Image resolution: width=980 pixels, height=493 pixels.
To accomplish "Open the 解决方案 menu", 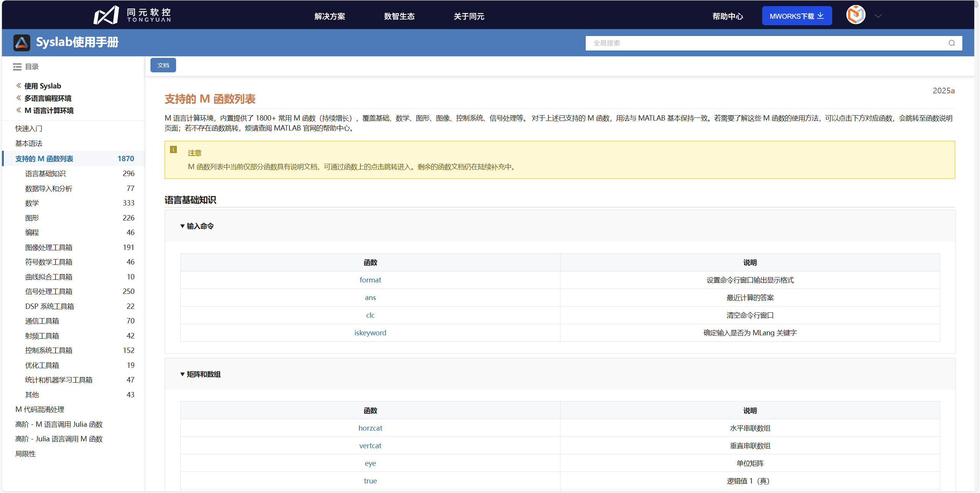I will click(330, 16).
